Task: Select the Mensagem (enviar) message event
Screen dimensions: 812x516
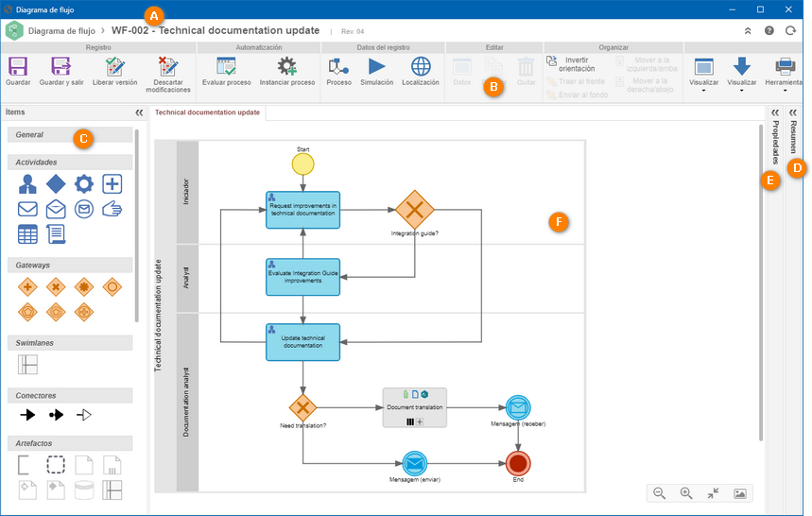Action: (x=414, y=463)
